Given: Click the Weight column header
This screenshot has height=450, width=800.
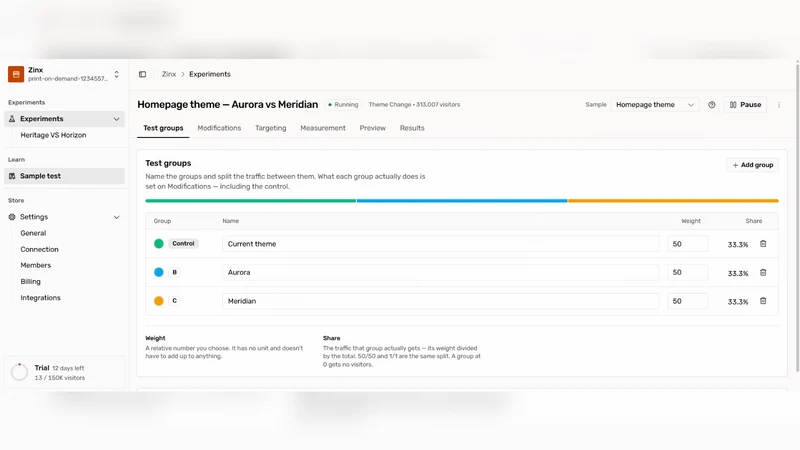Looking at the screenshot, I should (x=691, y=221).
